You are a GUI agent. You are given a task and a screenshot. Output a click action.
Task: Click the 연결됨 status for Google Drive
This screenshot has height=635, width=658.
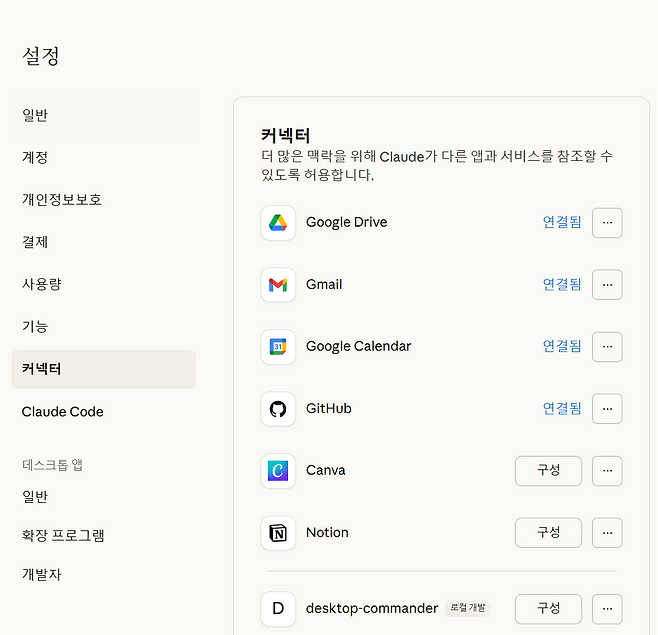coord(562,222)
